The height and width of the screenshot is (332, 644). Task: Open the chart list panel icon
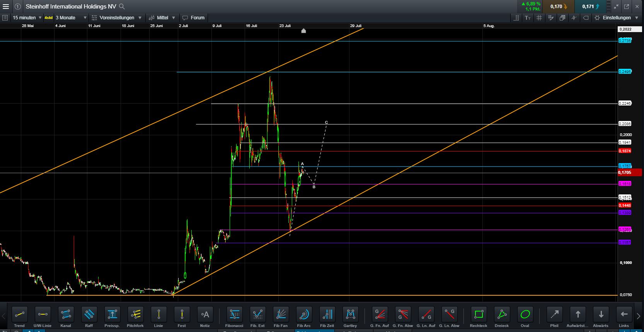[5, 18]
